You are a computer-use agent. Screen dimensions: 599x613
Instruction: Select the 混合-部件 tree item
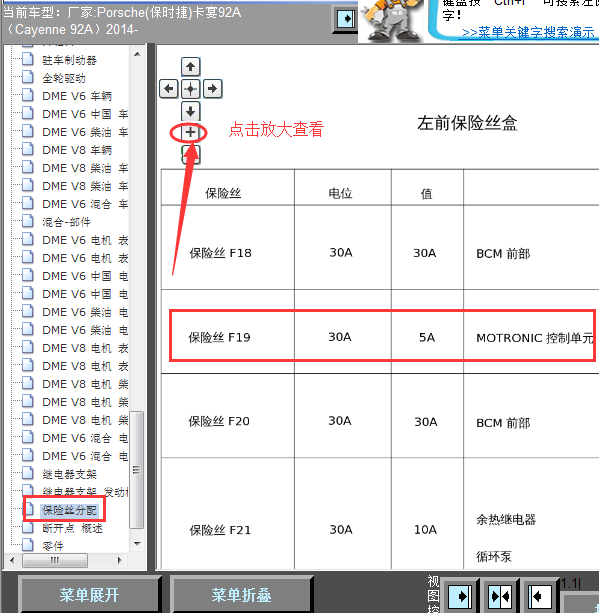point(66,222)
